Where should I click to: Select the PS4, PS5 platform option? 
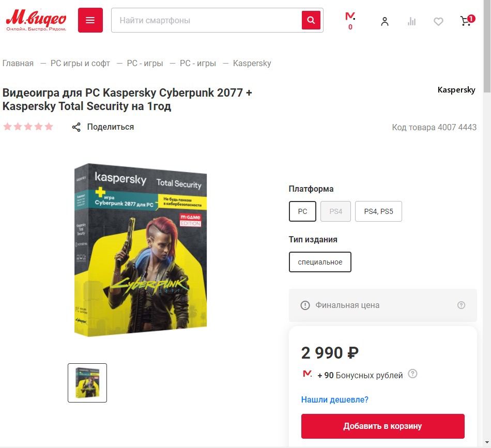(x=378, y=211)
